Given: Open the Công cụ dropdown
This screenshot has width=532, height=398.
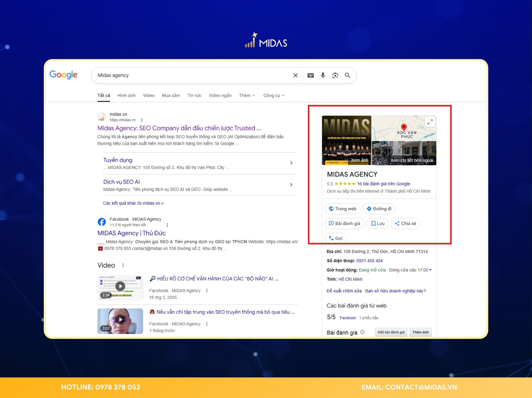Looking at the screenshot, I should (x=274, y=96).
